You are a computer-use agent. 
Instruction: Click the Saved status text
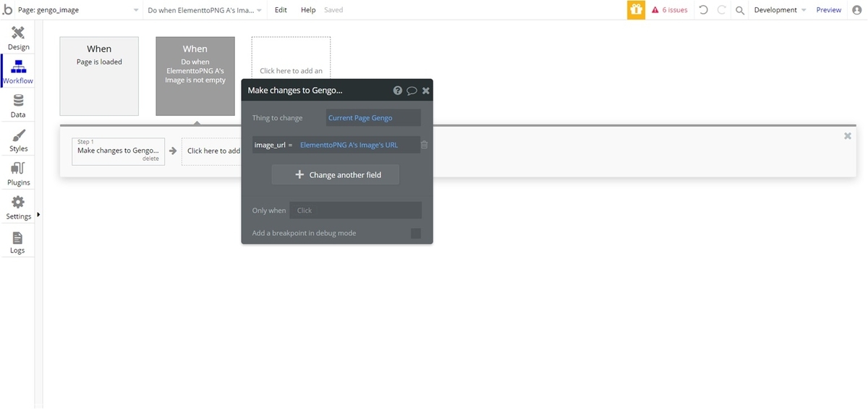click(x=333, y=10)
